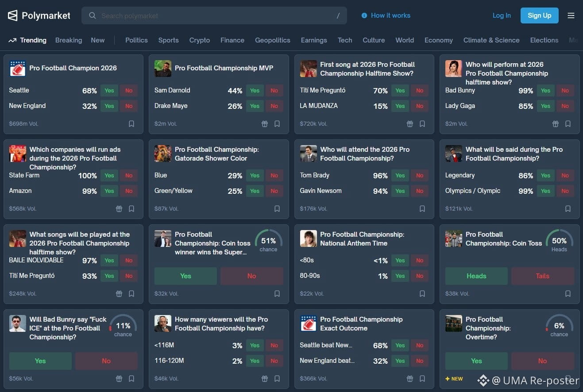This screenshot has width=583, height=392.
Task: Buy Yes on Seattle
Action: [109, 91]
